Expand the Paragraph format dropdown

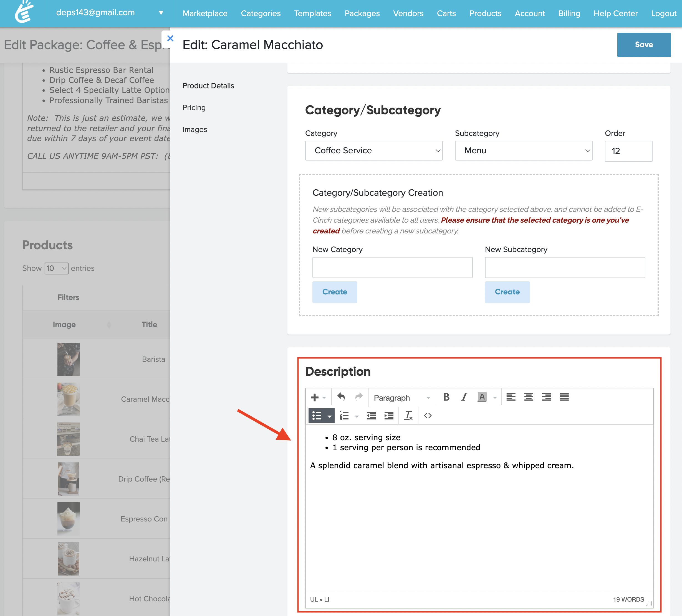point(402,398)
